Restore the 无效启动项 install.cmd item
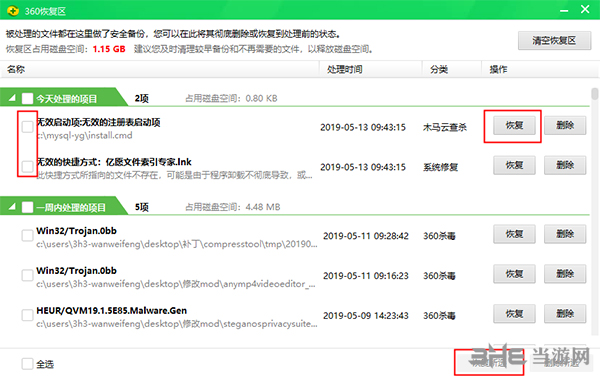This screenshot has width=600, height=379. click(514, 125)
